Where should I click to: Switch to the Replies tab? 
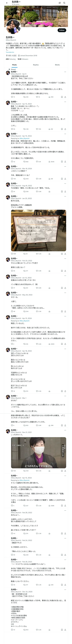point(36,65)
